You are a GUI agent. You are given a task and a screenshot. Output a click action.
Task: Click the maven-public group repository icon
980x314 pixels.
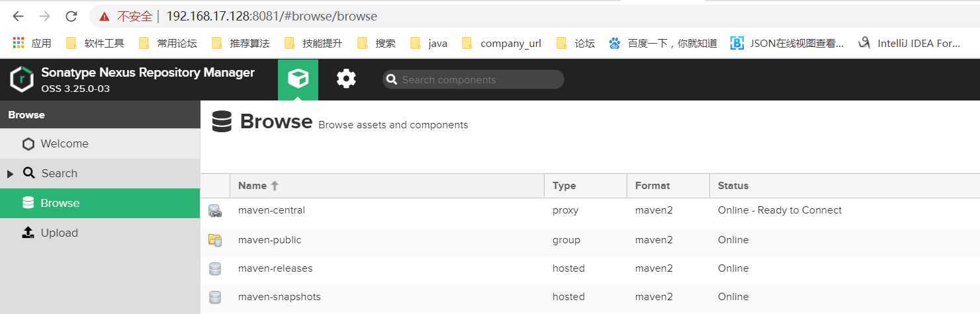point(214,240)
